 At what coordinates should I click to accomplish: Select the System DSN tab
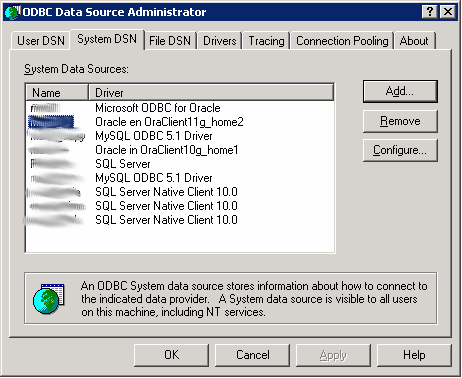107,39
